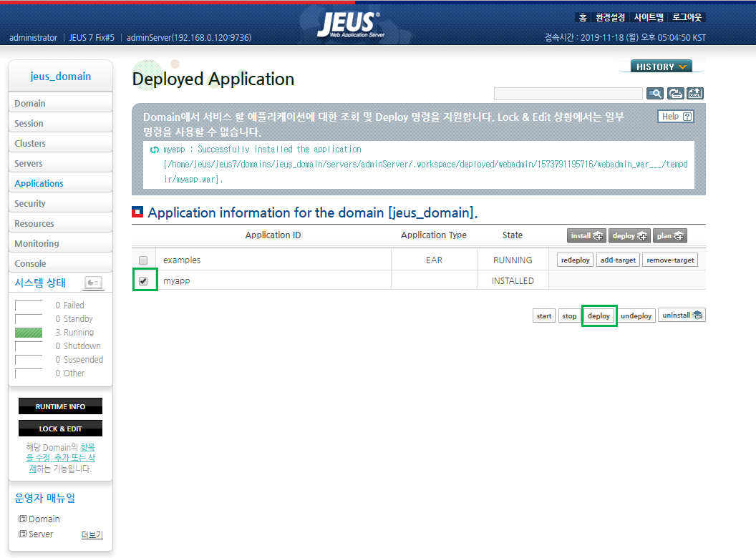Click the start button
The image size is (756, 558).
(x=544, y=315)
